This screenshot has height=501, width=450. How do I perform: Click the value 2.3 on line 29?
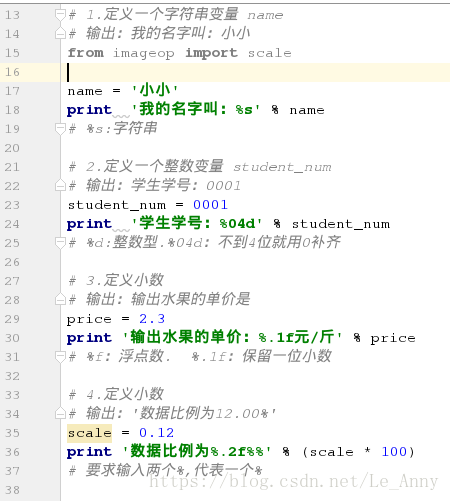click(x=152, y=319)
